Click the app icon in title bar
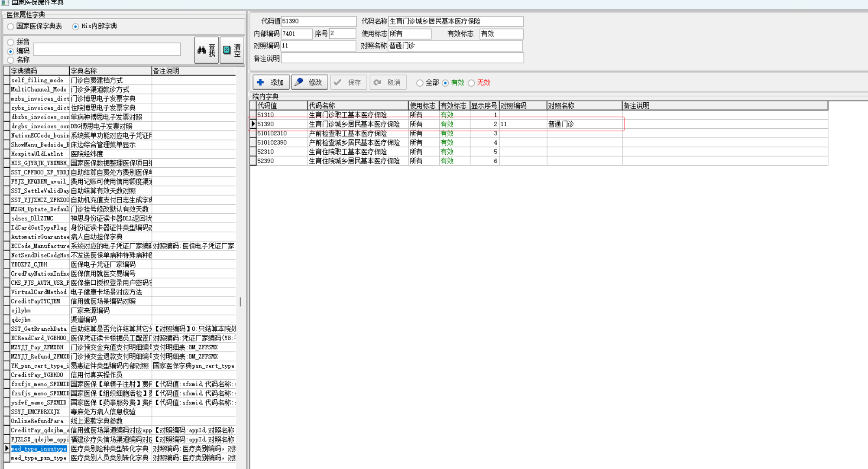This screenshot has height=469, width=868. 5,3
